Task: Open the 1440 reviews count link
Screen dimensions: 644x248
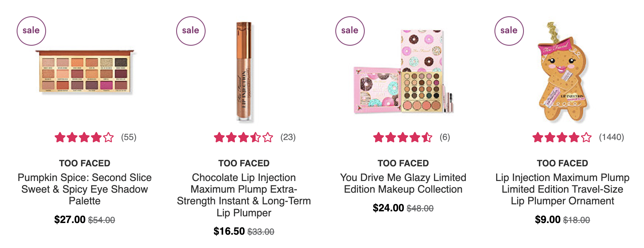Action: coord(612,137)
